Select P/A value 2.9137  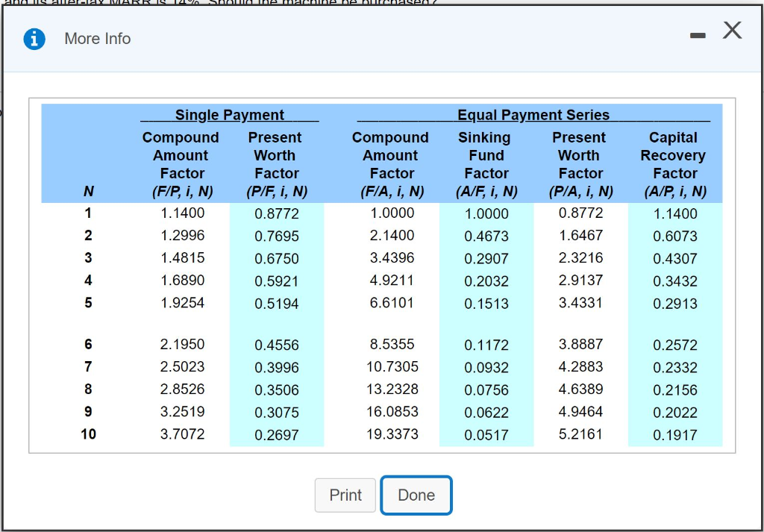580,280
